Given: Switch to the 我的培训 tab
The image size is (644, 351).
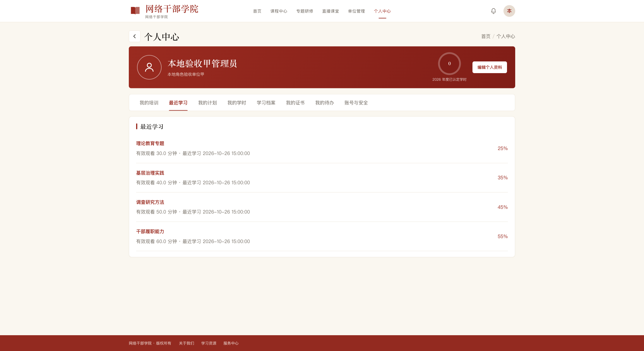Looking at the screenshot, I should 149,103.
